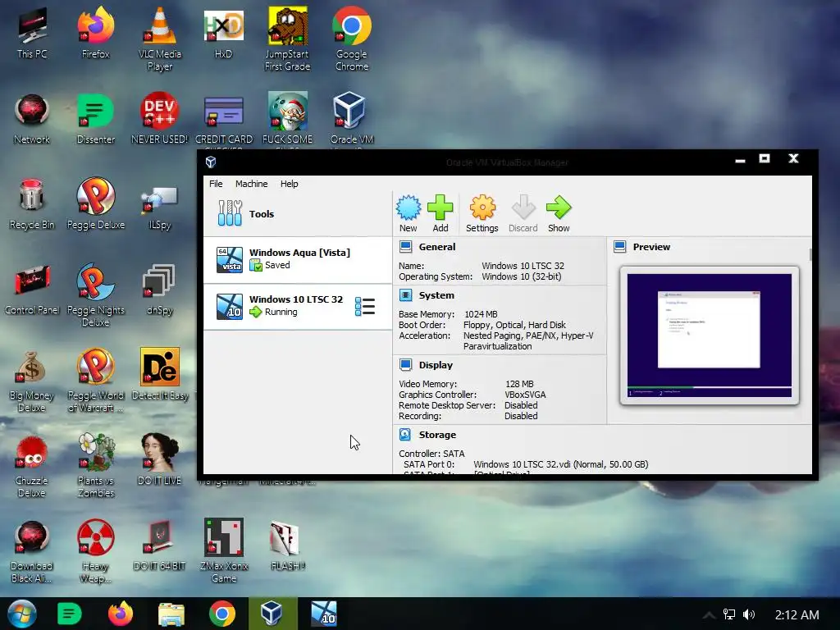
Task: Expand hidden tray icons chevron
Action: [709, 615]
